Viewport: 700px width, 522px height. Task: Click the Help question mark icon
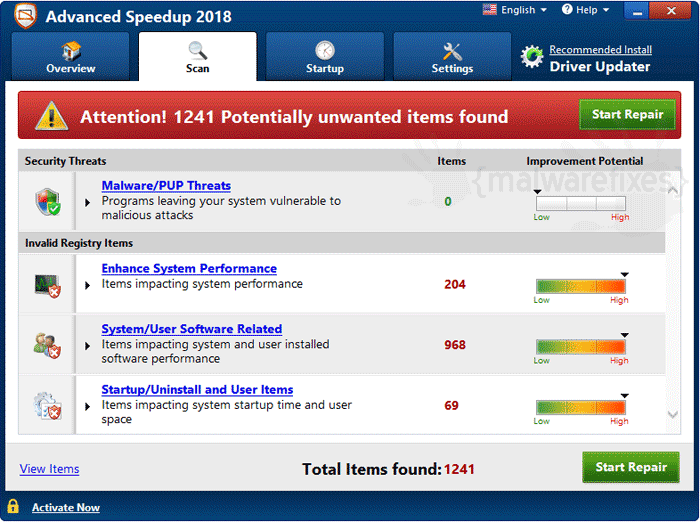[x=567, y=9]
